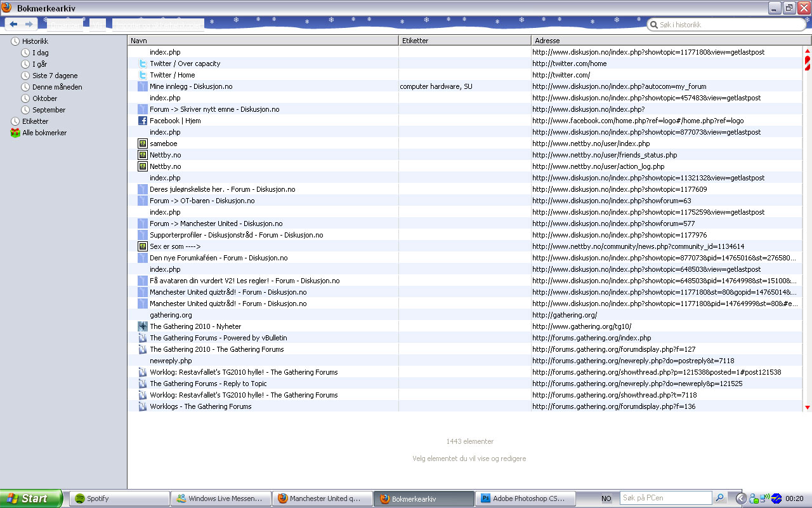Click the blue and yellow tray icon
This screenshot has width=812, height=508.
coord(776,498)
